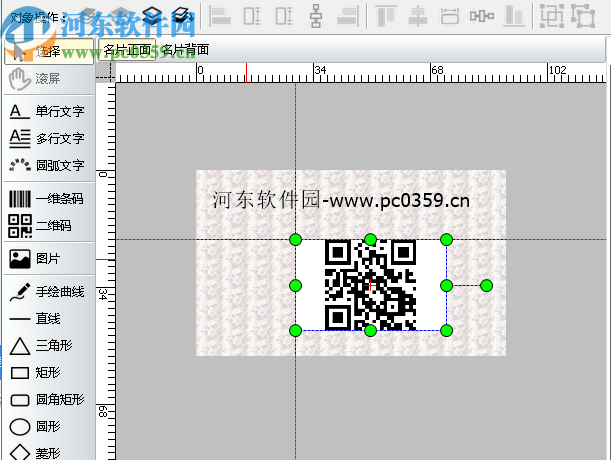Click the vertically chained boxes alignment icon
The width and height of the screenshot is (611, 460).
(x=316, y=16)
